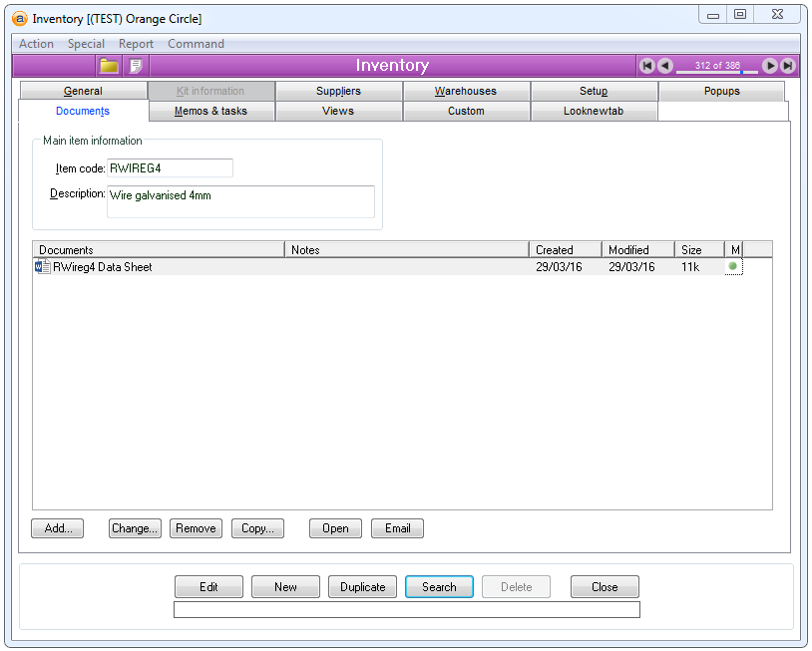Sort documents by Modified column header
This screenshot has height=651, width=812.
[x=637, y=250]
